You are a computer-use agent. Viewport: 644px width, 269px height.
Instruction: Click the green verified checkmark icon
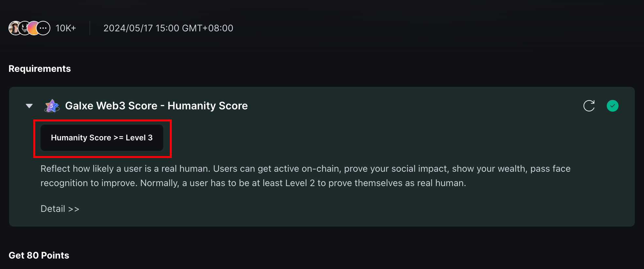click(x=613, y=106)
